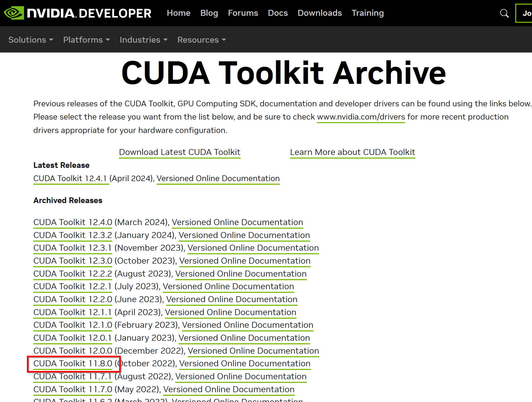Open documentation for 11.7.1 August 2022

tap(241, 376)
